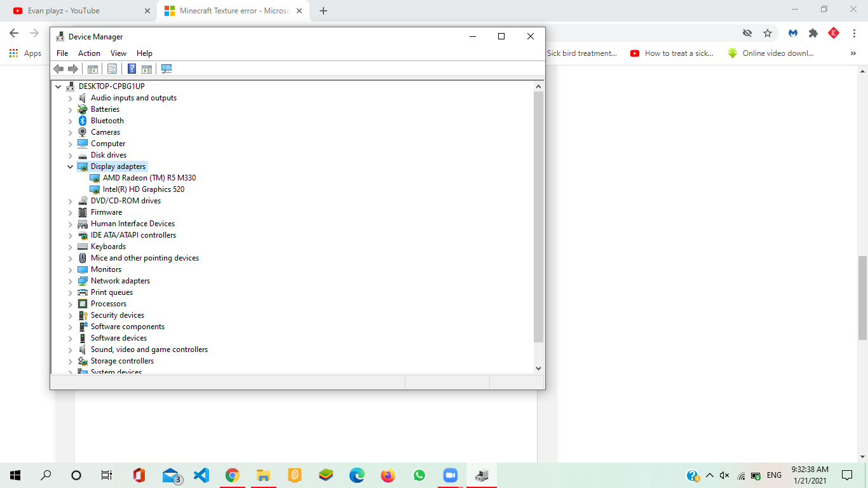Open WhatsApp from the taskbar

tap(419, 475)
